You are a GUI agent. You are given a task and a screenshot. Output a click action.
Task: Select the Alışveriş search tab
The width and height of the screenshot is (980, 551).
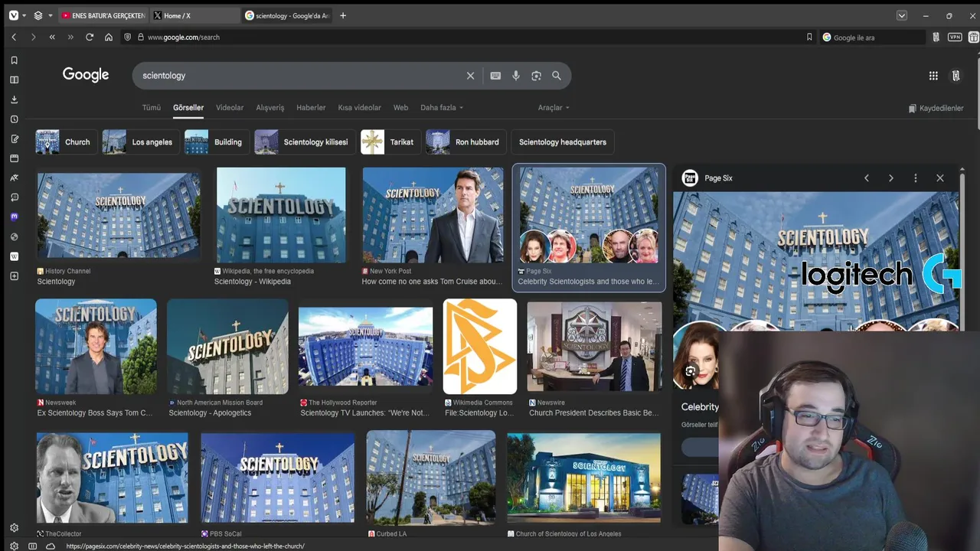[x=269, y=108]
